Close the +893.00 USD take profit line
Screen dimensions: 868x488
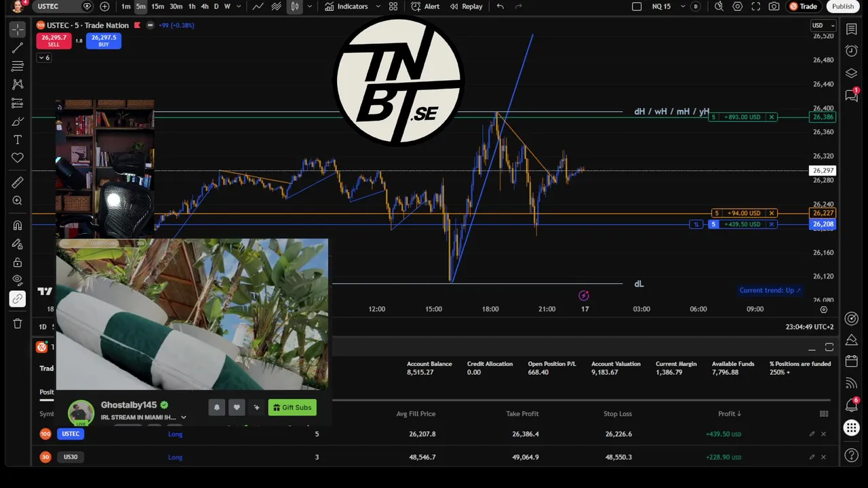pos(772,117)
